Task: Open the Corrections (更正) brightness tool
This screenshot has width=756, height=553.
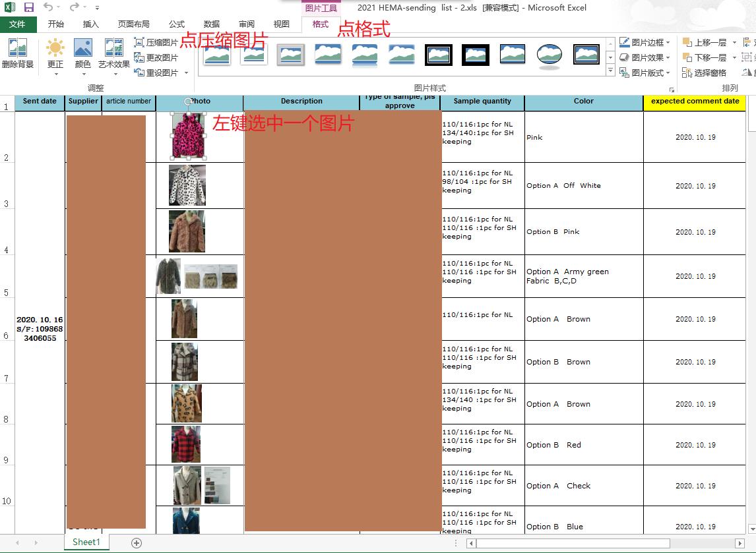Action: [x=55, y=53]
